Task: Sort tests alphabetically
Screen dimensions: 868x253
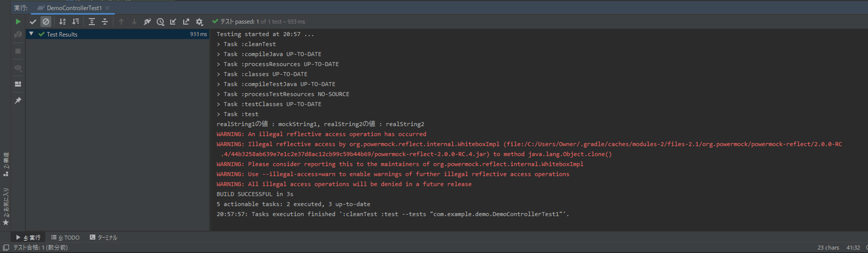Action: tap(62, 21)
